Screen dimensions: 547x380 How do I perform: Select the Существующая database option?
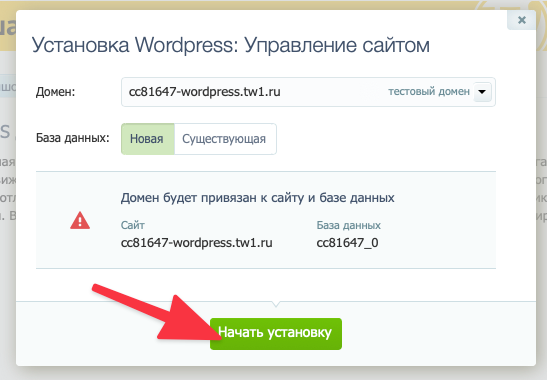click(x=225, y=139)
